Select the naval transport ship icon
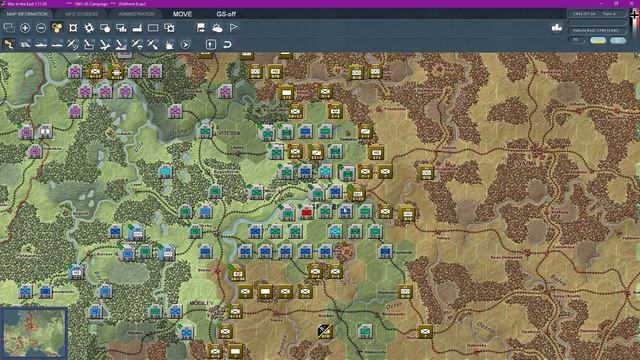Viewport: 640px width, 360px height. pos(41,44)
